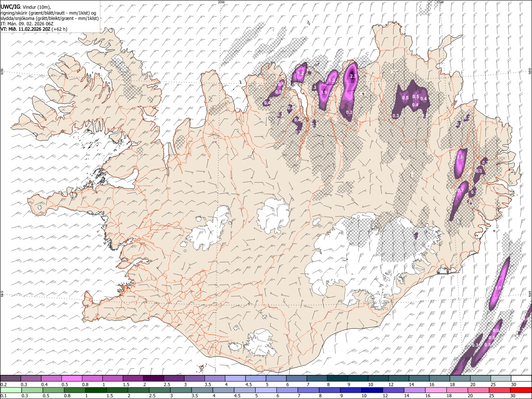This screenshot has width=532, height=399.
Task: Click the '0.7' value on the eastern snow band
Action: point(460,191)
